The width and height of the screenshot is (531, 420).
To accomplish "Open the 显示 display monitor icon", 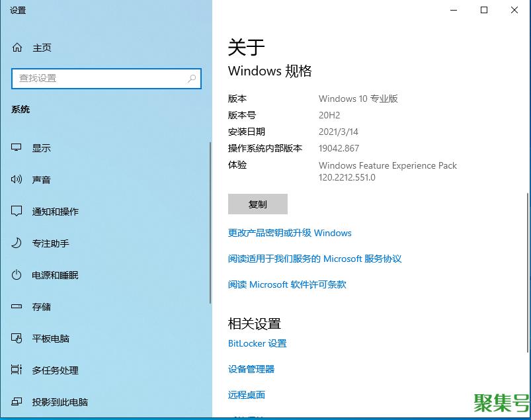I will tap(17, 148).
